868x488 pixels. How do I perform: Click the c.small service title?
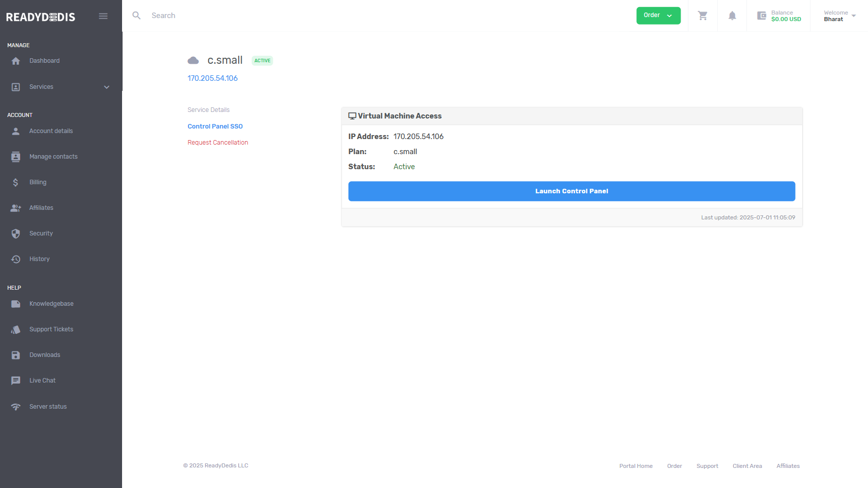point(225,60)
